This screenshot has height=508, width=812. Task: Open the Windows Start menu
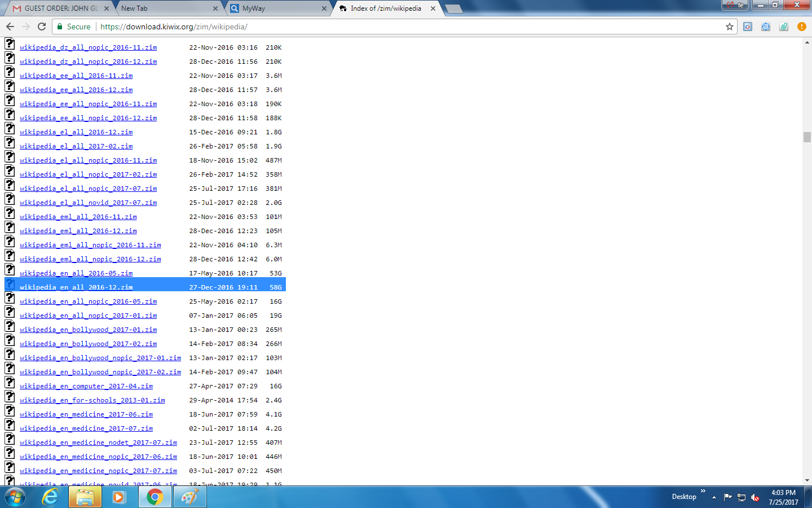point(15,497)
